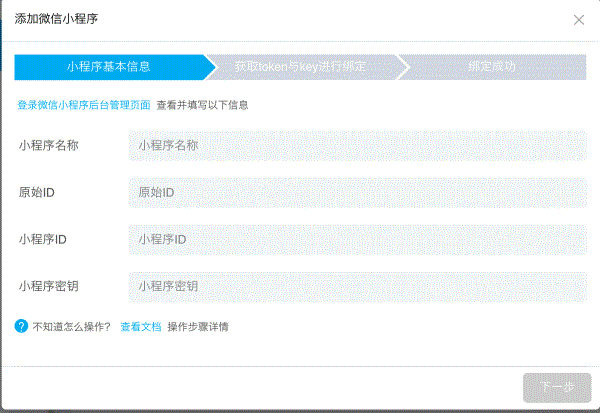Click the 查看并填写以下信息 instruction text
The height and width of the screenshot is (413, 600).
click(x=202, y=105)
